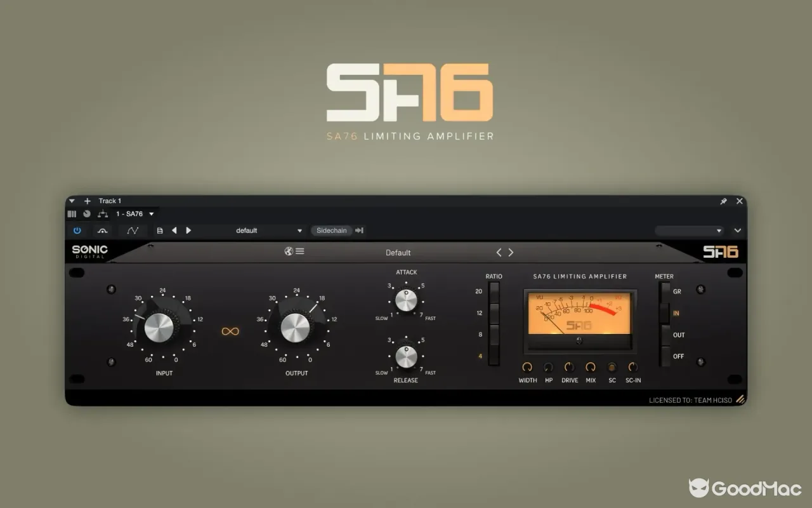Viewport: 812px width, 508px height.
Task: Click the pin icon in the window's top bar
Action: (723, 201)
